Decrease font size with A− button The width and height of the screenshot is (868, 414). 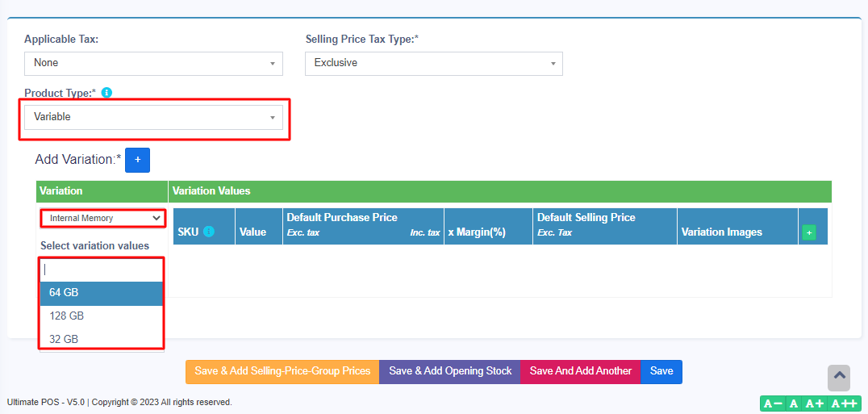tap(772, 404)
